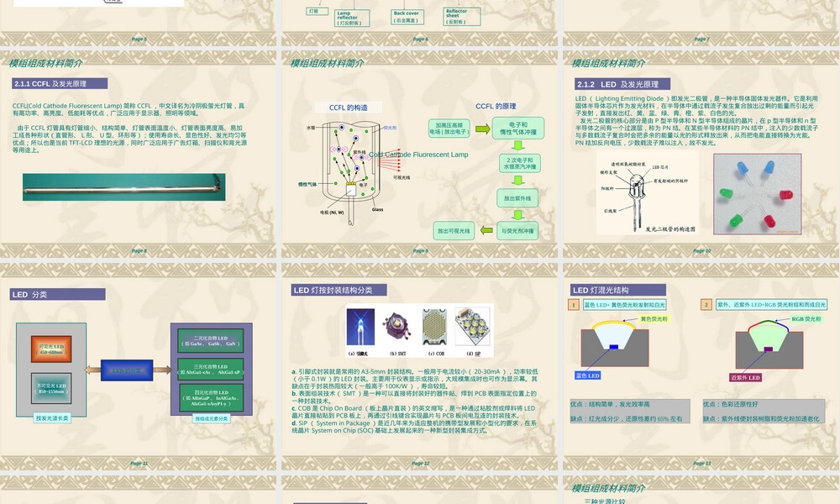
Task: Select the CCFL lamp tube photo
Action: (123, 187)
